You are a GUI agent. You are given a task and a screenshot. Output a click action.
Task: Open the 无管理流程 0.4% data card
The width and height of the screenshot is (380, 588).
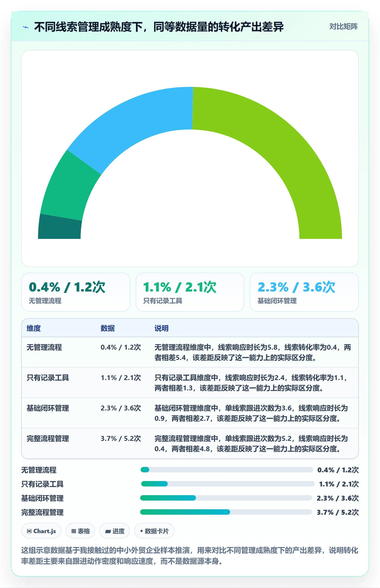[x=76, y=292]
